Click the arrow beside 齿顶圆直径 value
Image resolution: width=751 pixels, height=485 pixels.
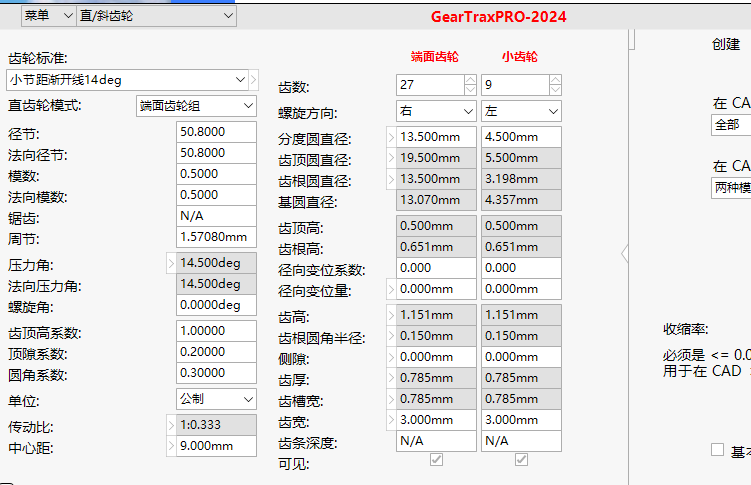(x=391, y=158)
